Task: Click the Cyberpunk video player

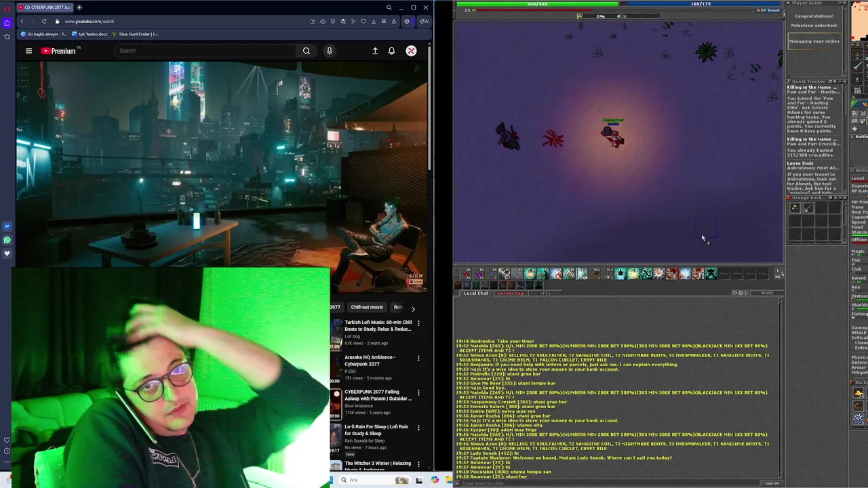Action: click(222, 176)
